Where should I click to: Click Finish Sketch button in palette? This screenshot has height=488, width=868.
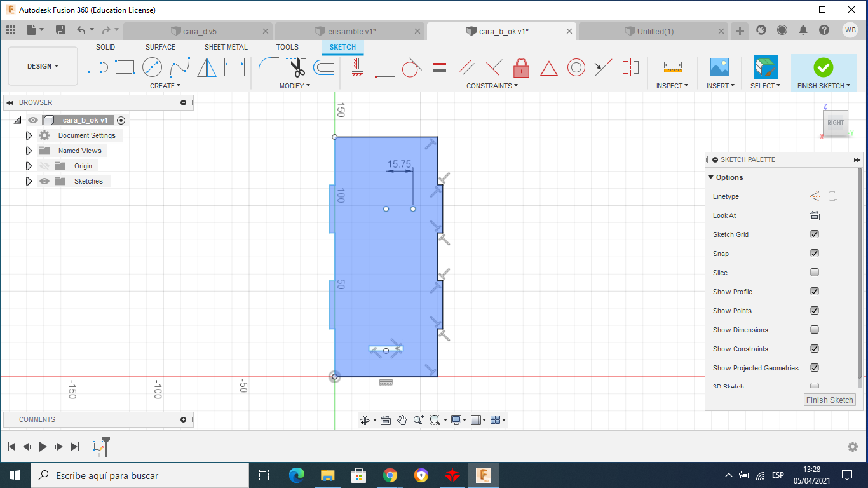(x=830, y=400)
